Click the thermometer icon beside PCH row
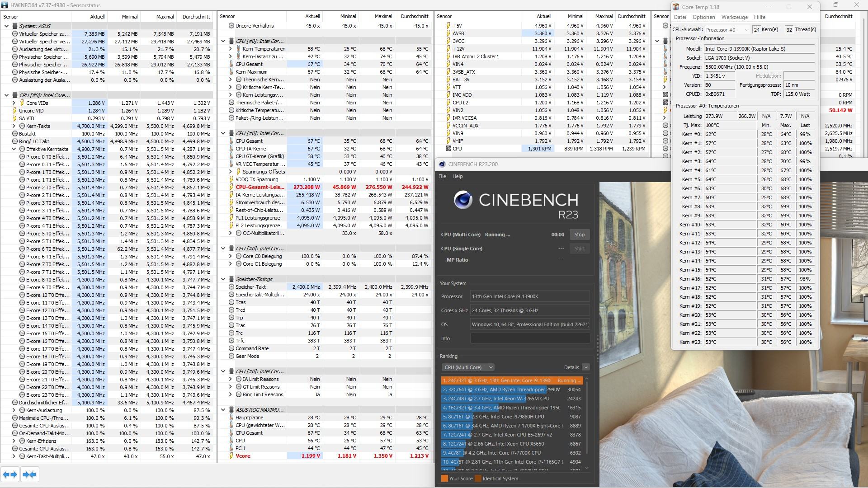The height and width of the screenshot is (488, 868). [231, 448]
